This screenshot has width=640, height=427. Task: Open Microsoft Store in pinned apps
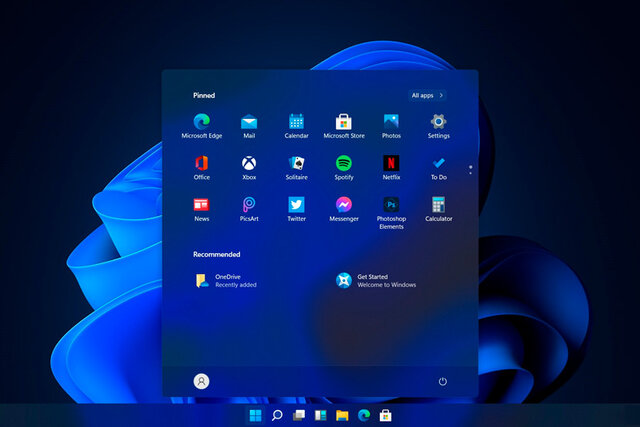[x=344, y=126]
